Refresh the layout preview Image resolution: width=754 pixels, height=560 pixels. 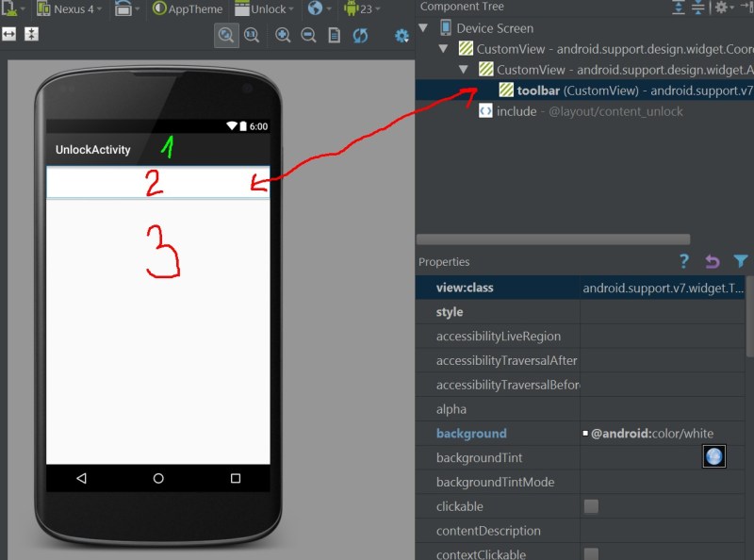(x=360, y=35)
